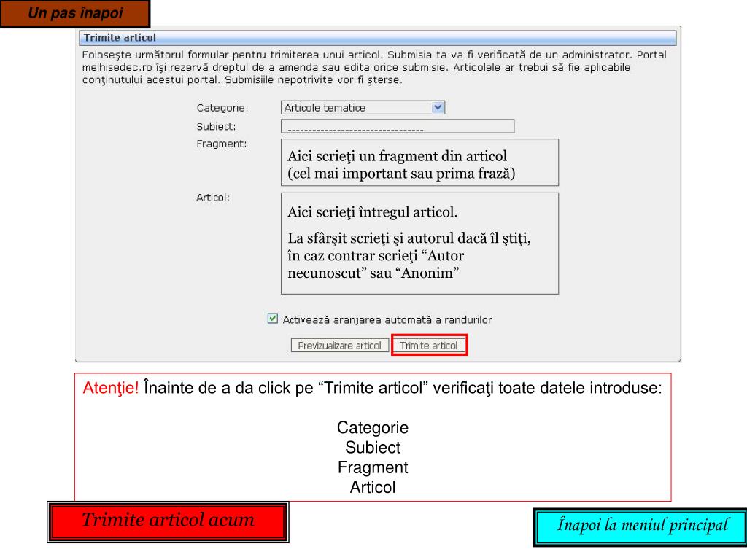This screenshot has width=747, height=560.
Task: Click the 'Subiect:' field label
Action: [x=216, y=127]
